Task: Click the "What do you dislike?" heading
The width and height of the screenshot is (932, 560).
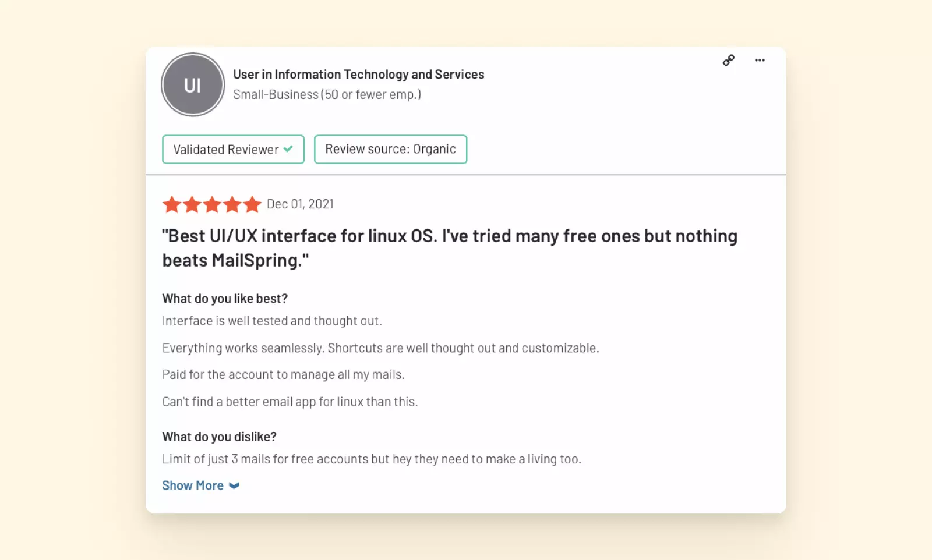Action: 219,437
